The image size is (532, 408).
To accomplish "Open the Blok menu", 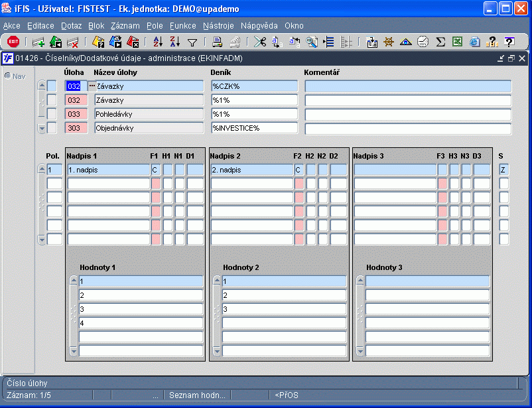I will [96, 26].
